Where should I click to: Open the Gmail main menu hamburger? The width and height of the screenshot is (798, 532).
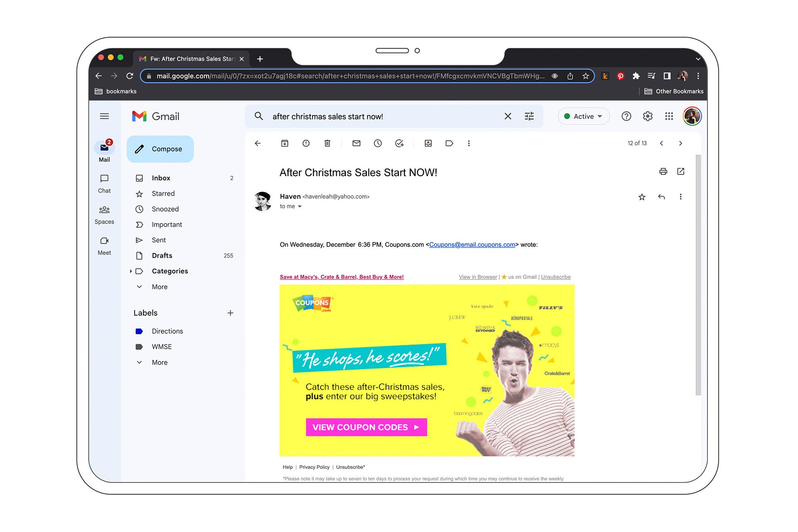[104, 116]
